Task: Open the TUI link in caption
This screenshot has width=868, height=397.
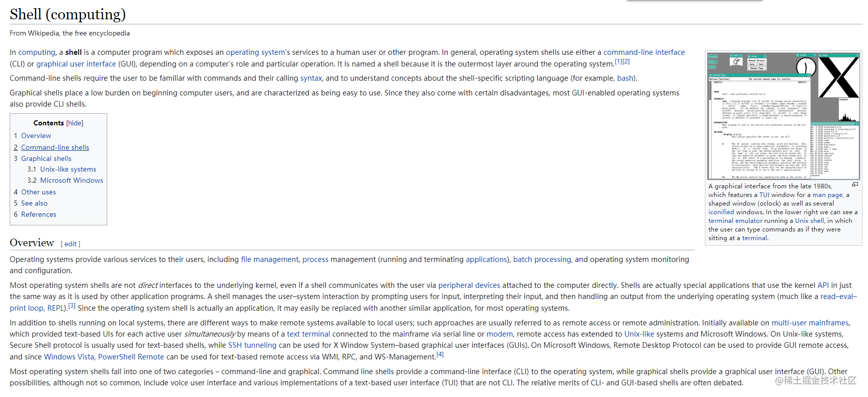Action: [x=764, y=195]
